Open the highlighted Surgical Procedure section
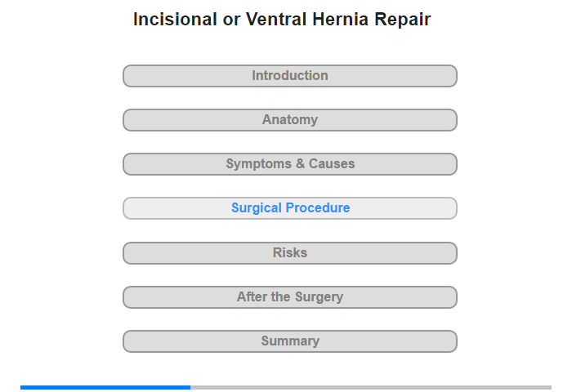Viewport: 572px width, 392px height. pos(289,208)
